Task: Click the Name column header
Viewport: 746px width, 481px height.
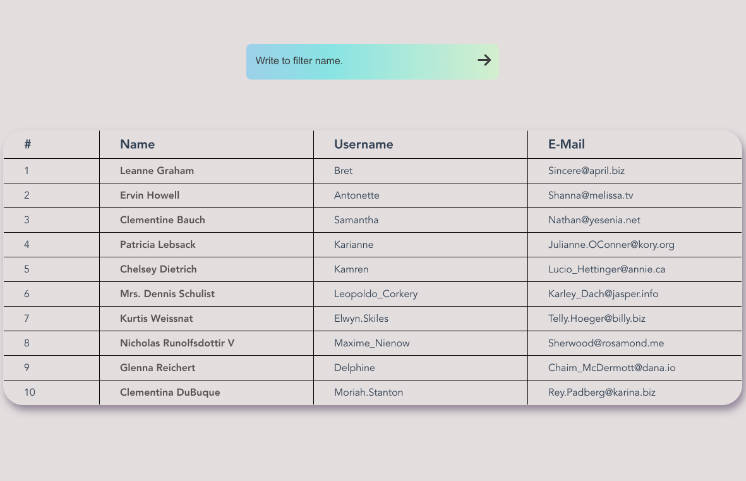Action: click(137, 144)
